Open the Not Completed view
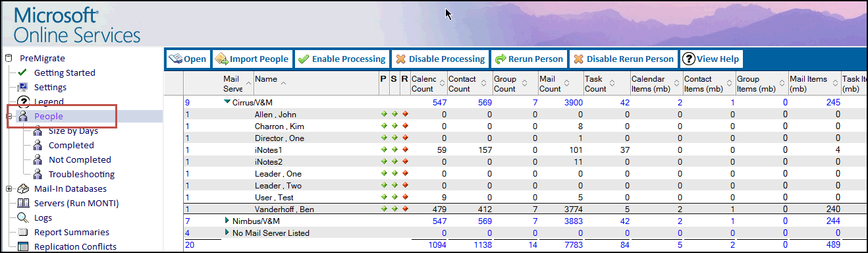The width and height of the screenshot is (868, 253). coord(80,159)
